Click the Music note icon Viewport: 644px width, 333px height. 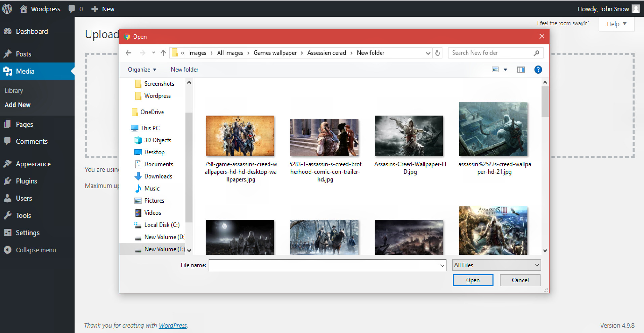click(138, 189)
